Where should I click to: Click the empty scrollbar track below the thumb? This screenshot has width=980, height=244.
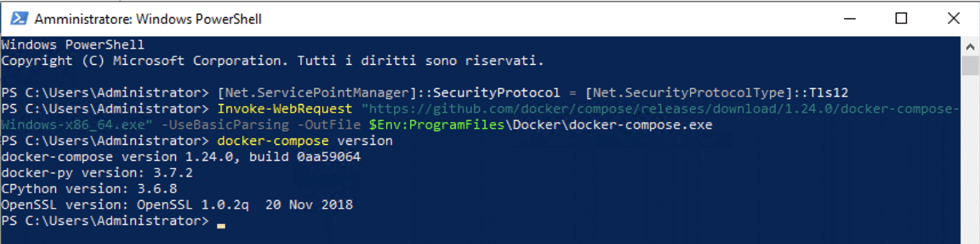tap(970, 159)
